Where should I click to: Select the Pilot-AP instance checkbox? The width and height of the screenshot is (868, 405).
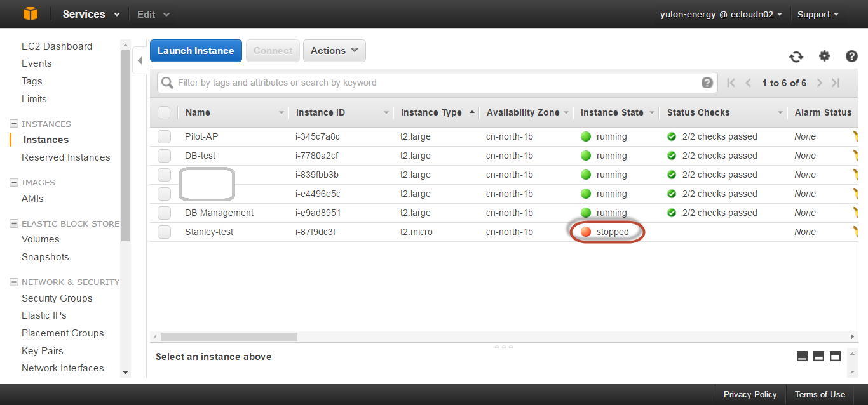pos(165,136)
